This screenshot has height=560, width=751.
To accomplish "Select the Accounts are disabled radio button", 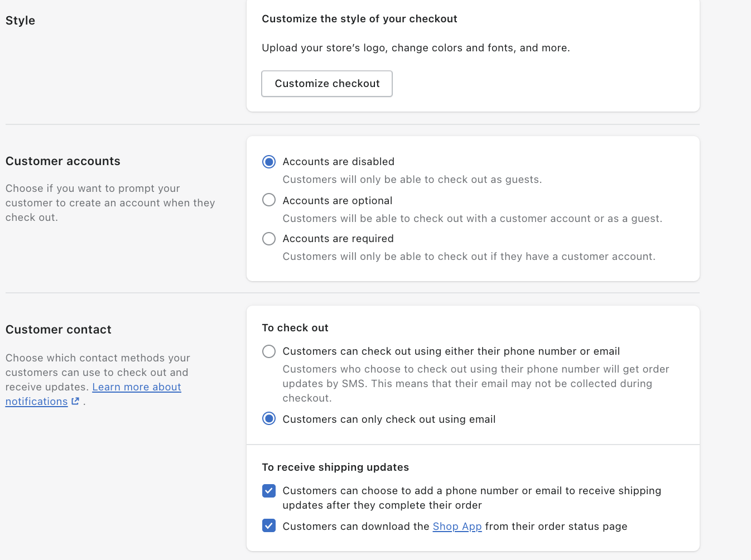I will pyautogui.click(x=269, y=162).
